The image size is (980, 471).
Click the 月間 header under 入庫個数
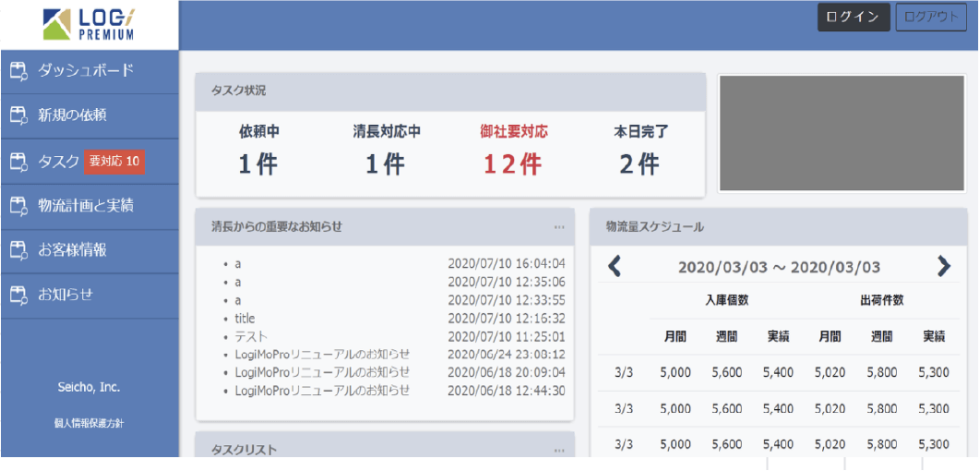tap(675, 336)
